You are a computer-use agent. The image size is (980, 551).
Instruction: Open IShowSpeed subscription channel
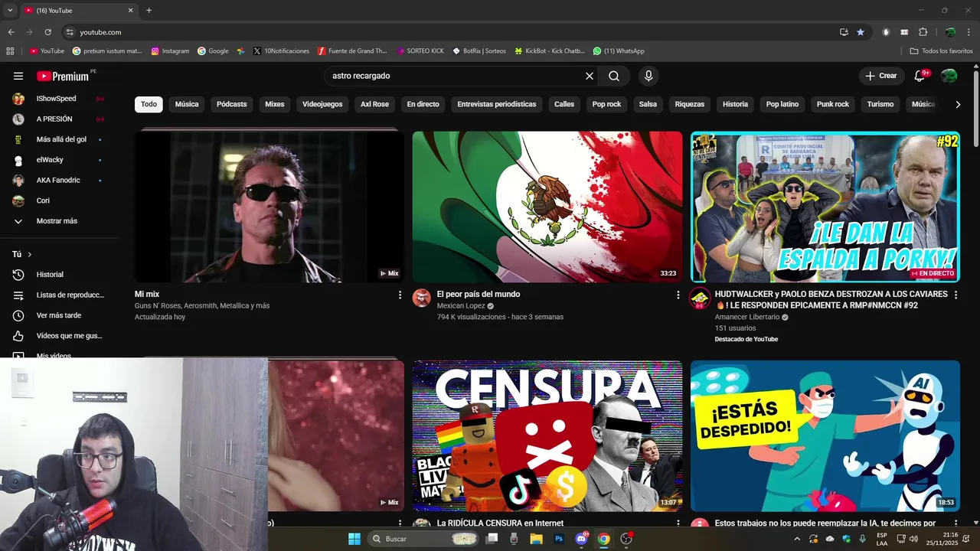pos(57,99)
